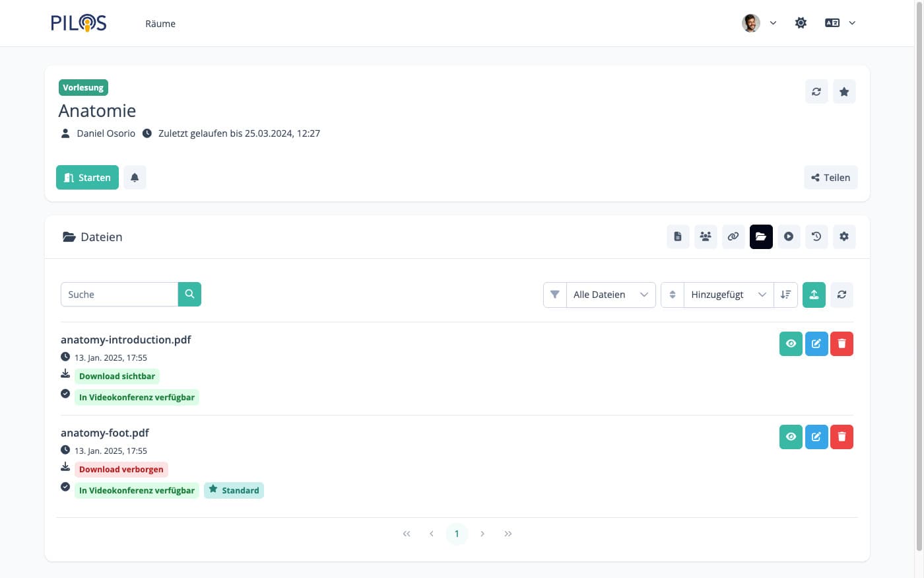The height and width of the screenshot is (578, 924).
Task: Open the Räume navigation item
Action: [160, 24]
